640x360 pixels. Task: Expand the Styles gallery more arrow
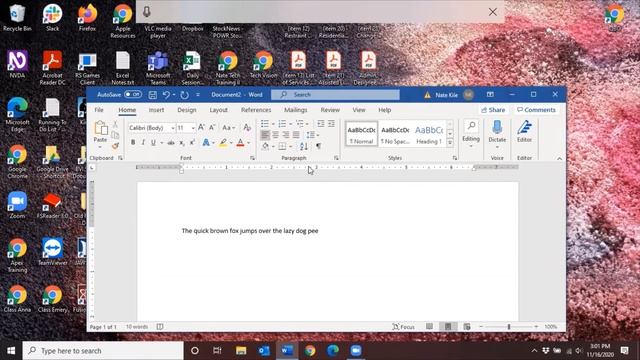point(449,142)
